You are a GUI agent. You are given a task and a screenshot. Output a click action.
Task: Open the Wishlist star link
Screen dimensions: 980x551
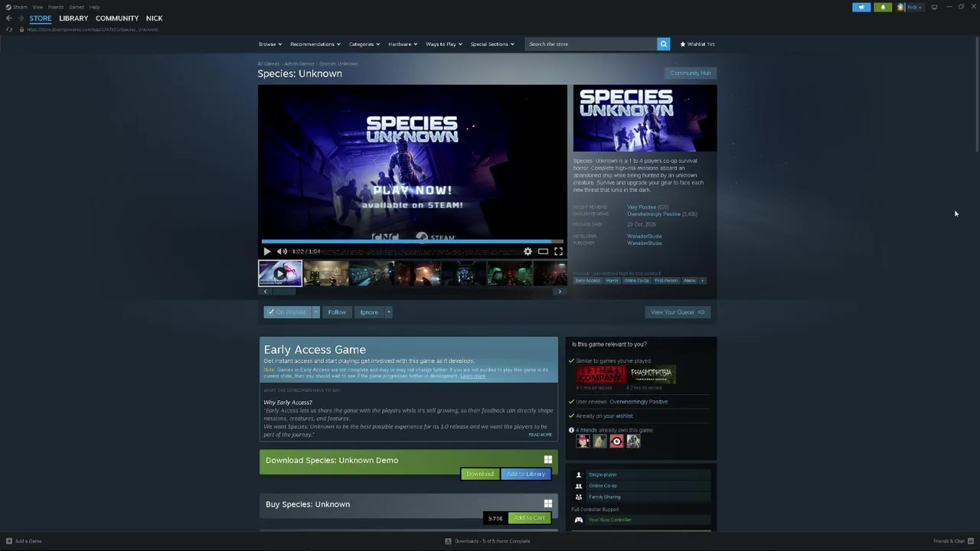pos(697,44)
